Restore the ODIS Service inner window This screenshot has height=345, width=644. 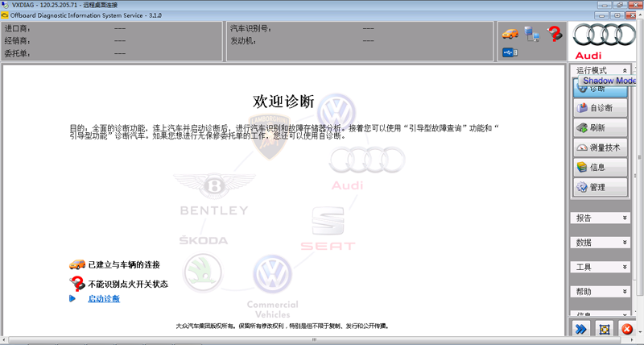point(617,15)
